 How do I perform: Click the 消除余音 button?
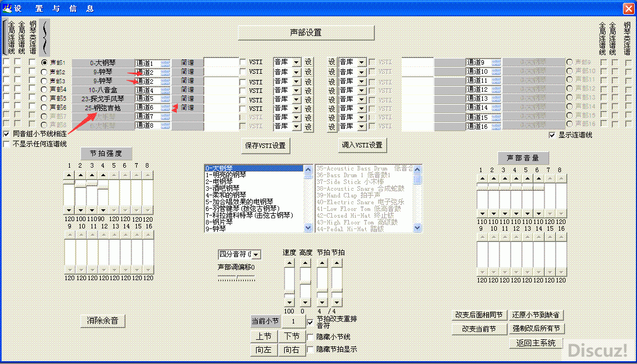click(x=102, y=321)
